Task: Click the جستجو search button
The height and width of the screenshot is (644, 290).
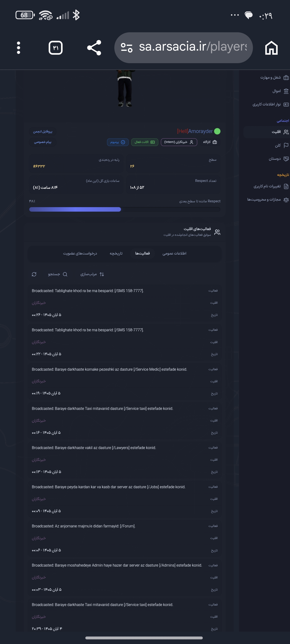Action: (58, 274)
